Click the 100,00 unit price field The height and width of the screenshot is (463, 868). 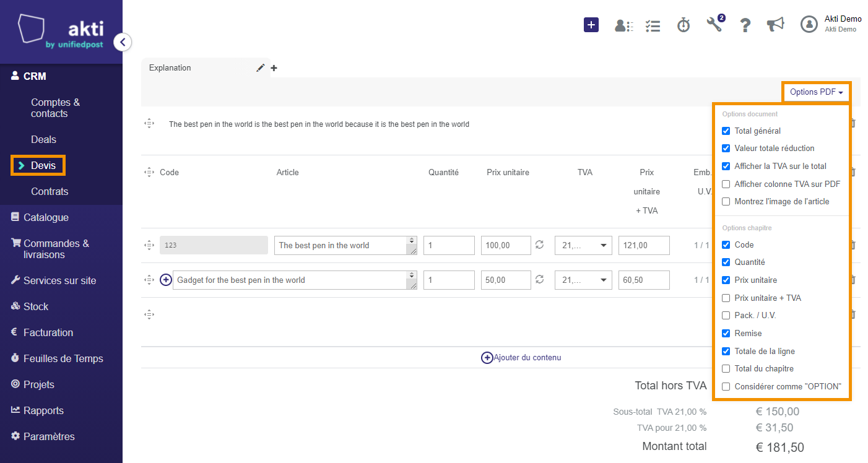click(506, 245)
